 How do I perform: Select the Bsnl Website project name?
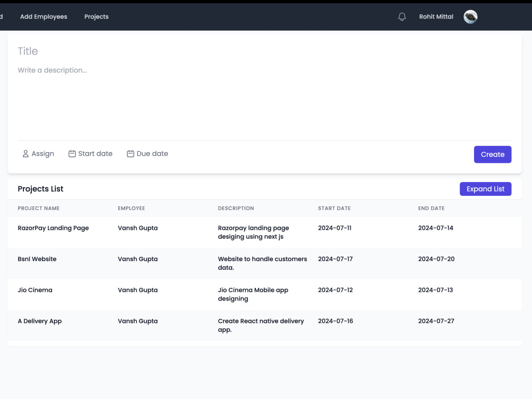click(37, 259)
